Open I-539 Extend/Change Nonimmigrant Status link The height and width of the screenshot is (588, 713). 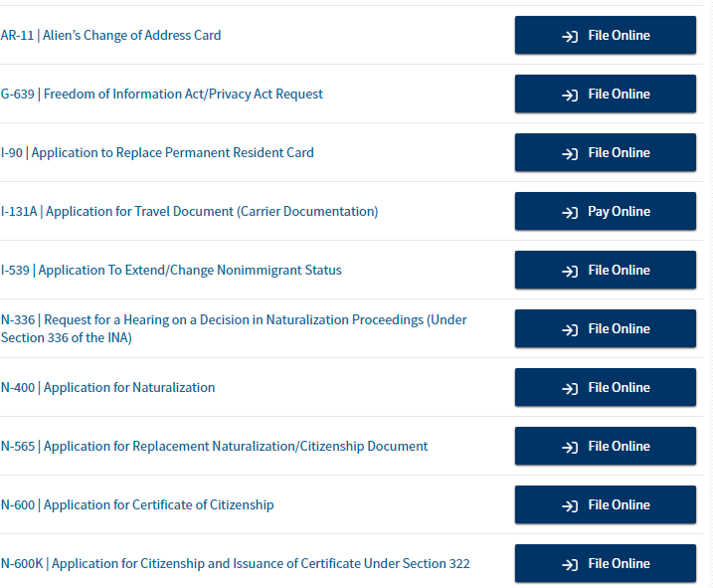click(171, 271)
